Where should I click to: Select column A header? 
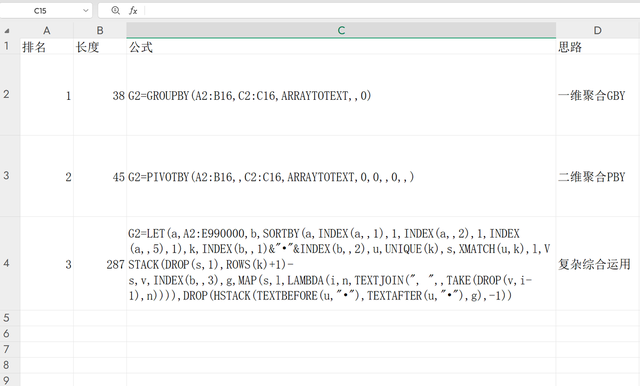point(47,31)
